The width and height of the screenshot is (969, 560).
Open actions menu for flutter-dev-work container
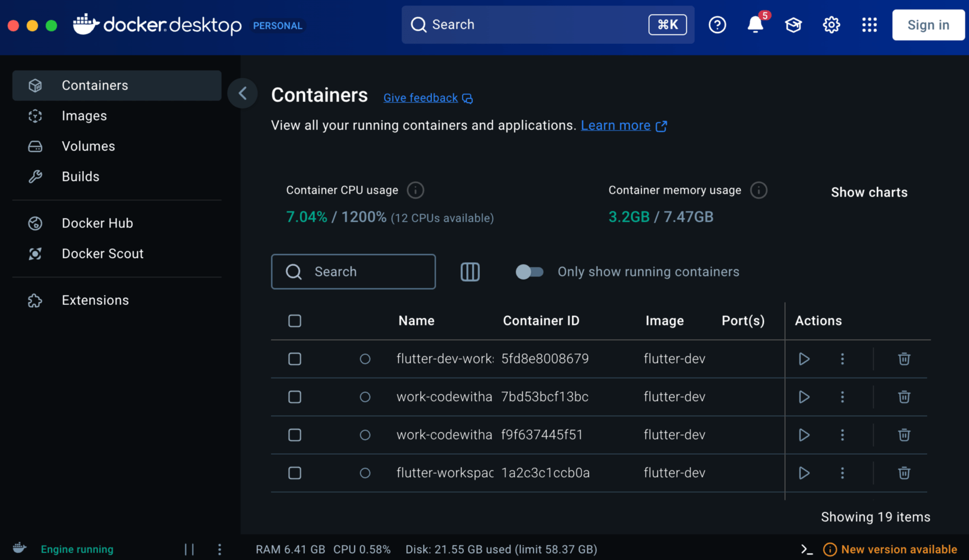click(843, 359)
